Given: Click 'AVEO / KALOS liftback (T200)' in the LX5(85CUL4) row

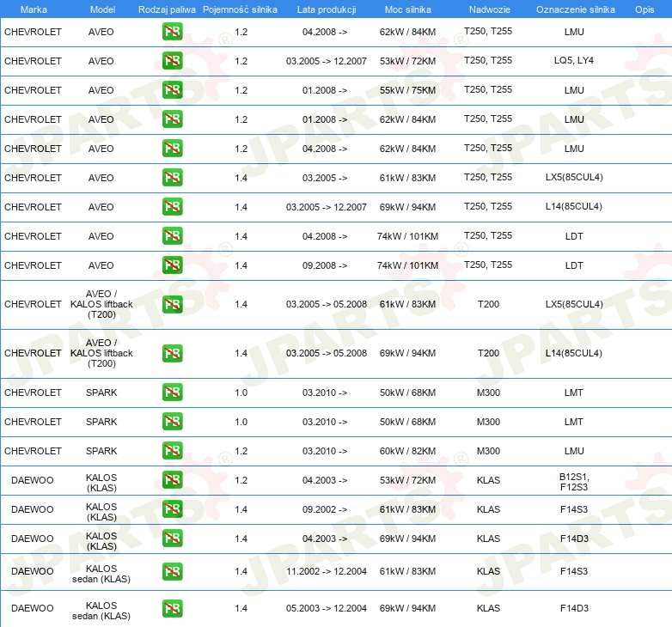Looking at the screenshot, I should 101,304.
